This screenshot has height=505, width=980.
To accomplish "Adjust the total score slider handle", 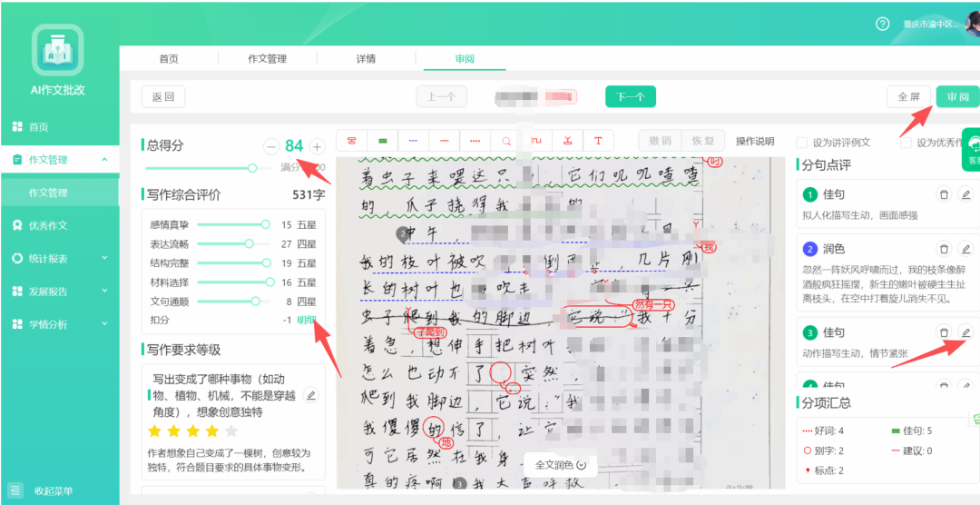I will pos(252,168).
